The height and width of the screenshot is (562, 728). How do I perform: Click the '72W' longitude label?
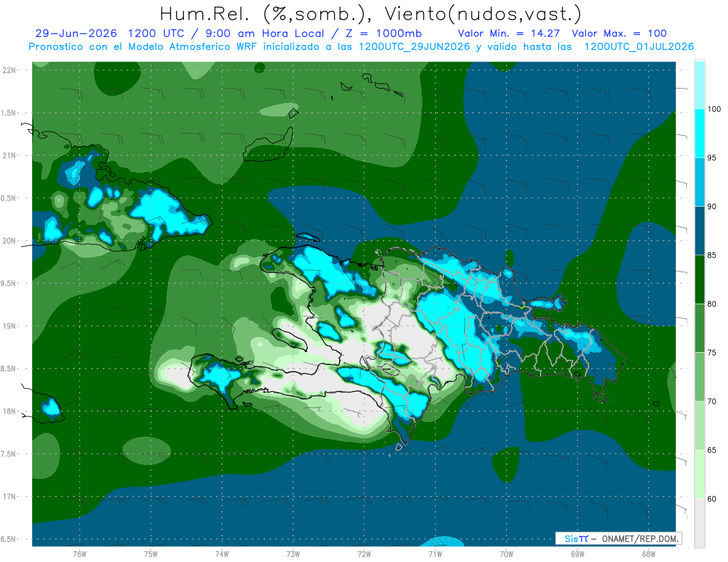tap(364, 554)
